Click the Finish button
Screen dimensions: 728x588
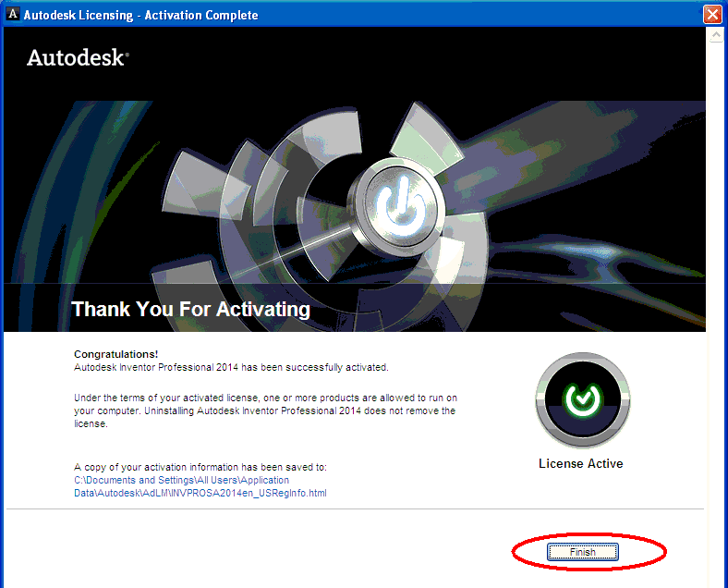(582, 552)
